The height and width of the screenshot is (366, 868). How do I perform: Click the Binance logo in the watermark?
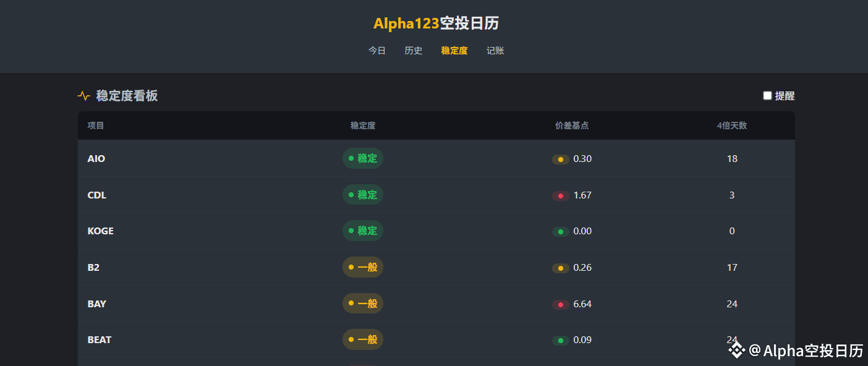[736, 351]
